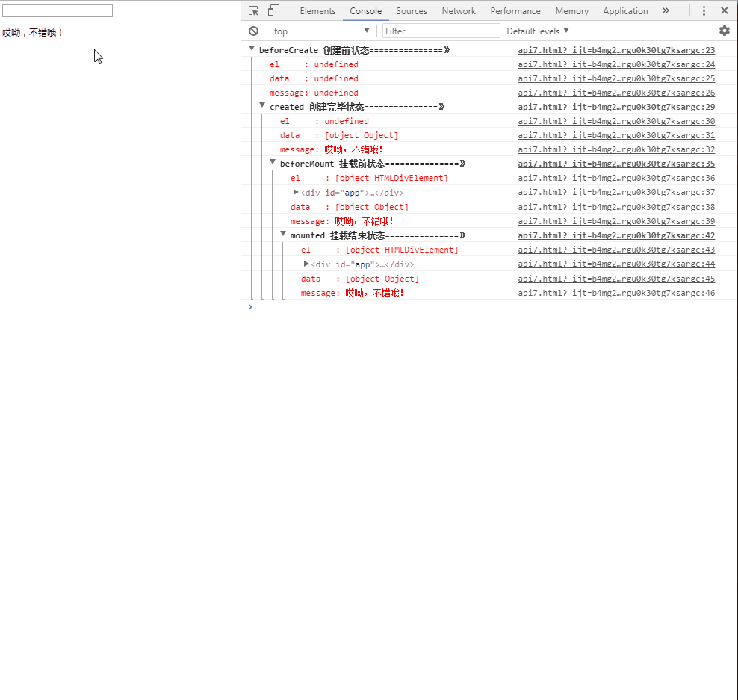Viewport: 738px width, 700px height.
Task: Open the Network tab
Action: click(459, 10)
